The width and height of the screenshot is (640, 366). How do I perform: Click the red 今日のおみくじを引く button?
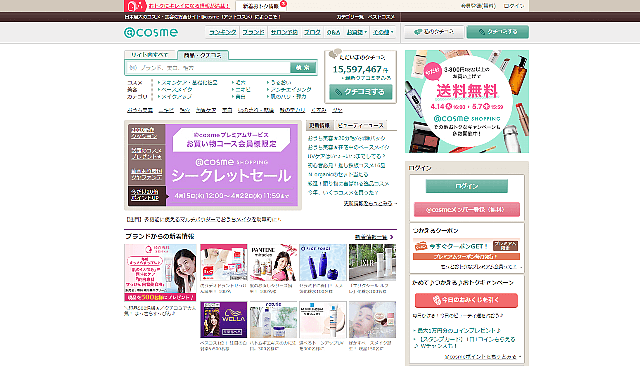coord(467,300)
